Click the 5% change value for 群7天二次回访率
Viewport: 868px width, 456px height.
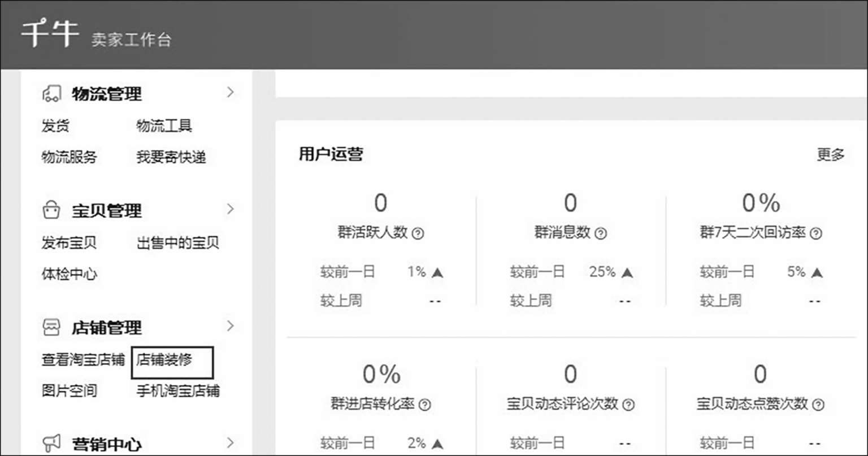pyautogui.click(x=796, y=272)
